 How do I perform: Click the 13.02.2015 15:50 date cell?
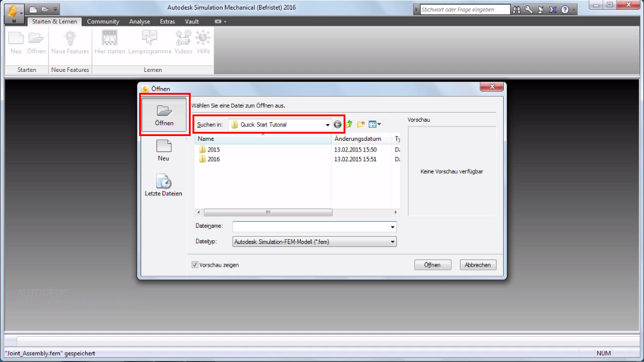(x=355, y=149)
